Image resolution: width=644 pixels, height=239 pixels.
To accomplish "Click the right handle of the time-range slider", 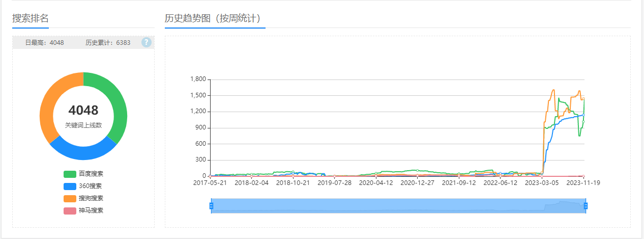I will coord(586,206).
